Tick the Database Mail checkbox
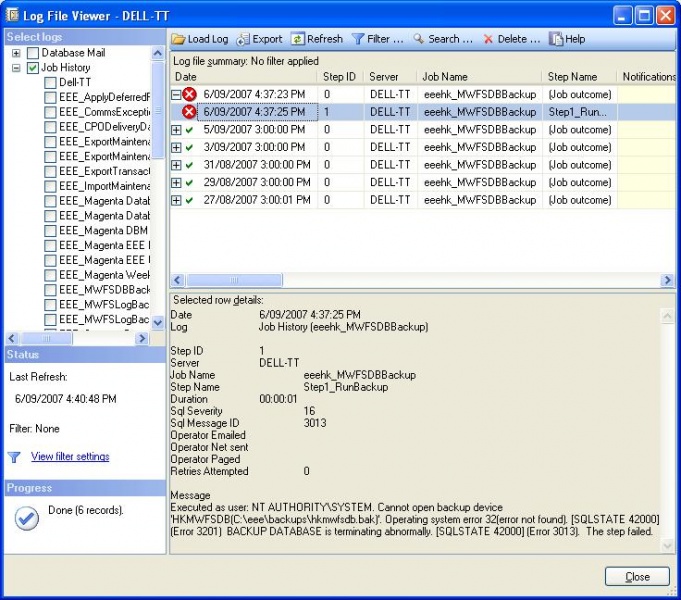681x600 pixels. (33, 53)
